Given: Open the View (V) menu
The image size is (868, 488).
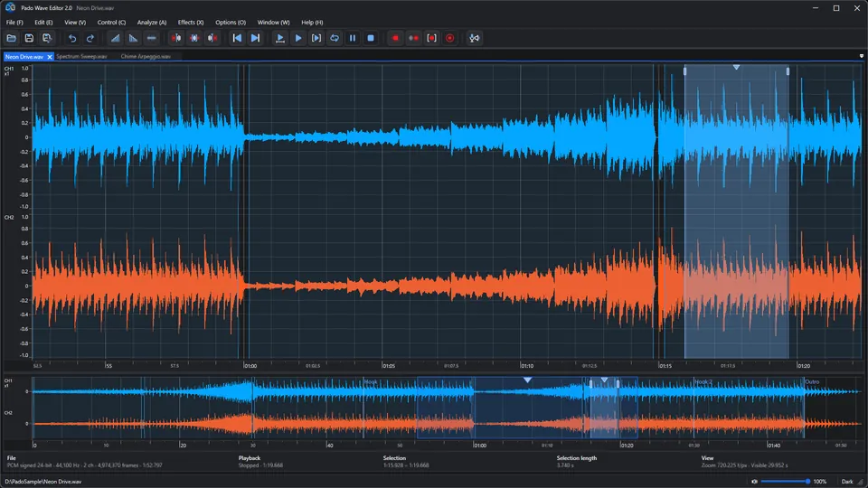Looking at the screenshot, I should coord(75,23).
